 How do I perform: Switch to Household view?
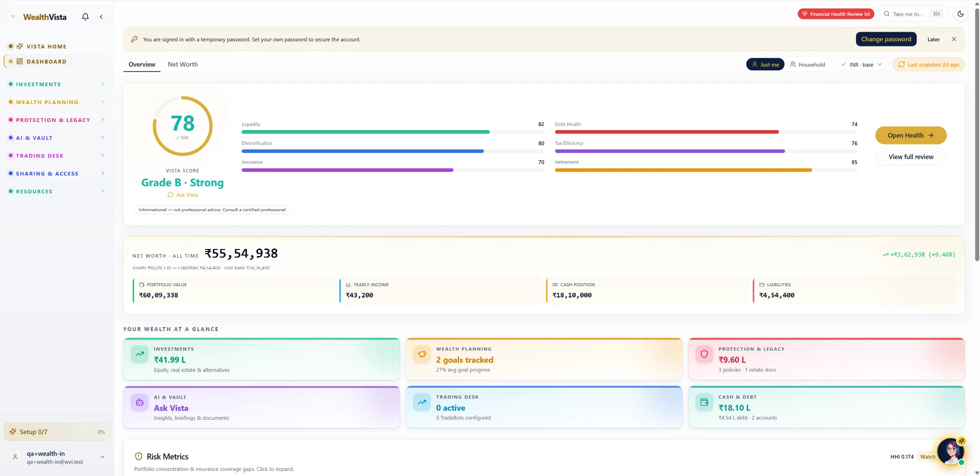click(807, 65)
